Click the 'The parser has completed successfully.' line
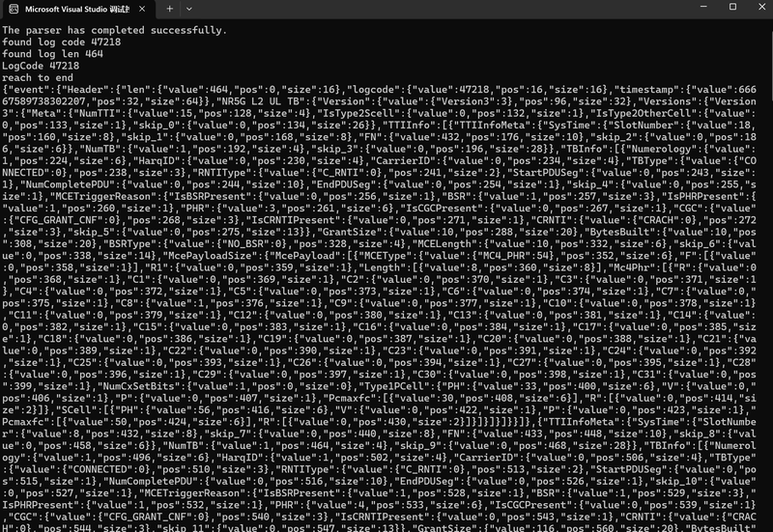This screenshot has width=773, height=532. point(114,30)
